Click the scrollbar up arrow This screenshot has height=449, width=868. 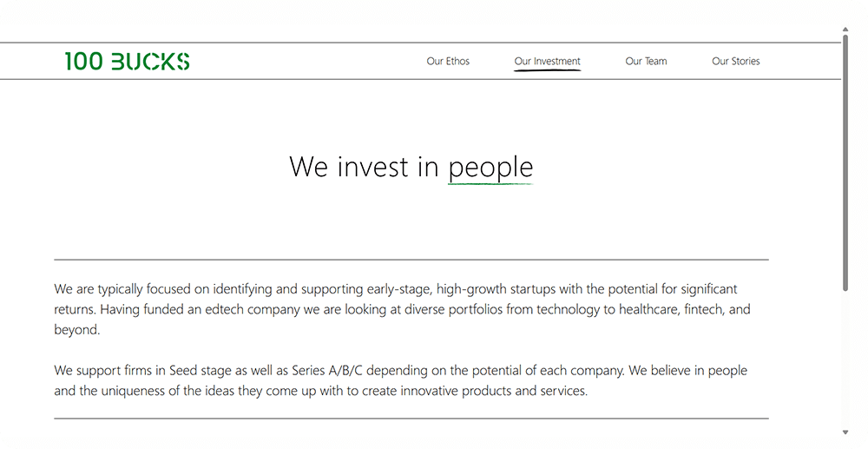pyautogui.click(x=845, y=30)
